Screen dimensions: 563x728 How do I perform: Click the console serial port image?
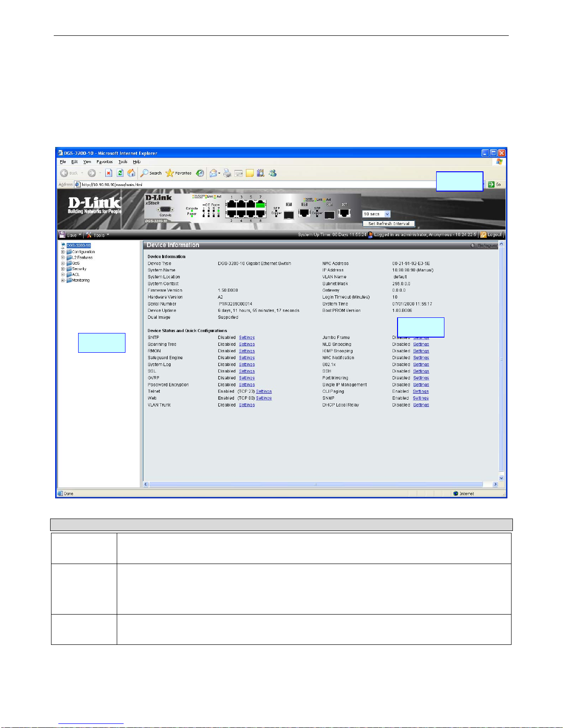tap(165, 209)
